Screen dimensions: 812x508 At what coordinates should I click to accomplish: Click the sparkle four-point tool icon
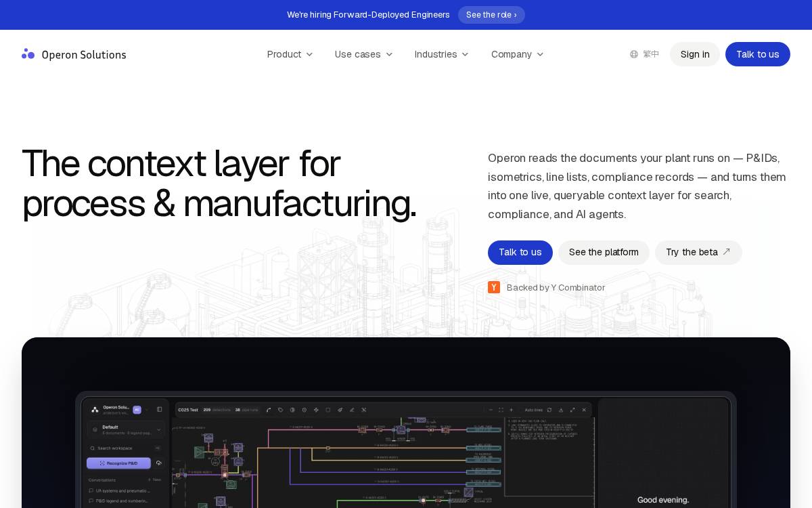[x=316, y=410]
